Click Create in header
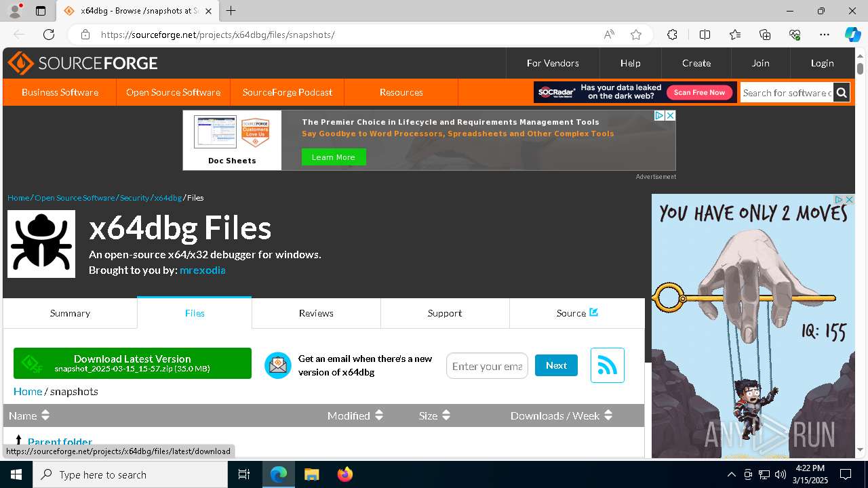 696,63
